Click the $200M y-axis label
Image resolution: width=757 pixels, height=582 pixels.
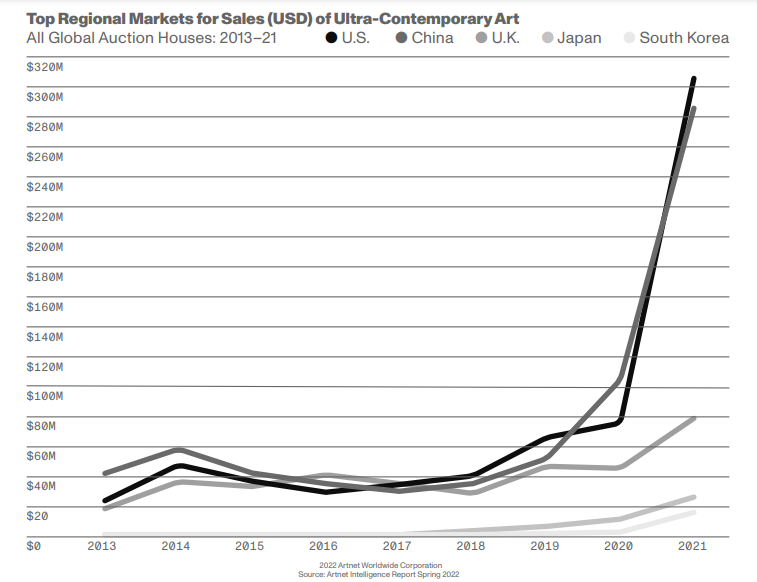44,247
